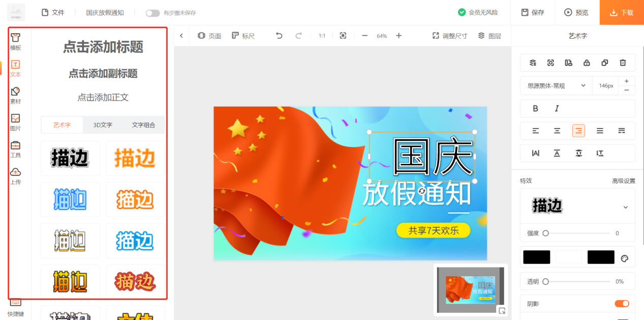This screenshot has height=320, width=644.
Task: Switch to the 3D文字 tab
Action: [x=103, y=125]
